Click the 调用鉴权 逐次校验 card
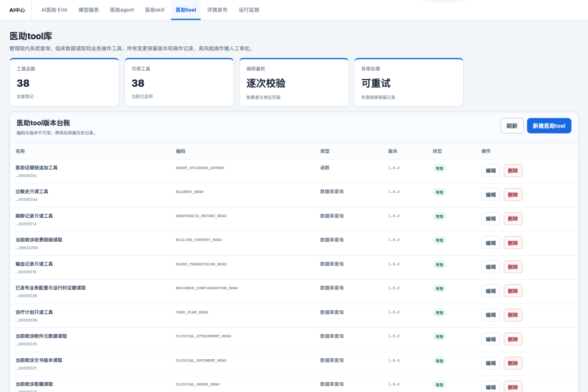The image size is (588, 392). (x=293, y=82)
